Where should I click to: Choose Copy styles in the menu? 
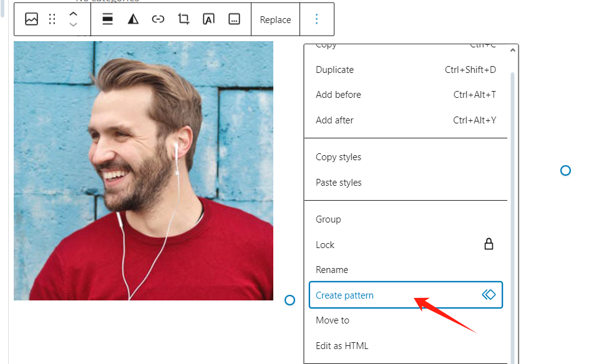338,157
